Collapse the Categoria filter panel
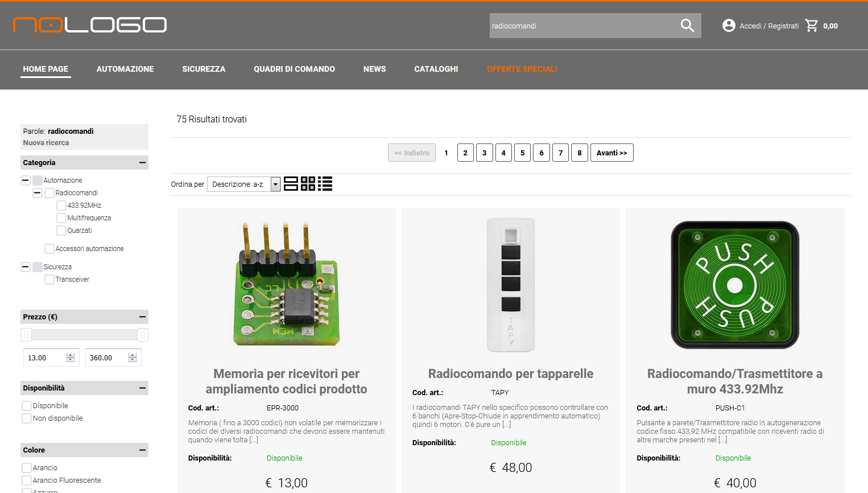The width and height of the screenshot is (868, 493). coord(142,163)
